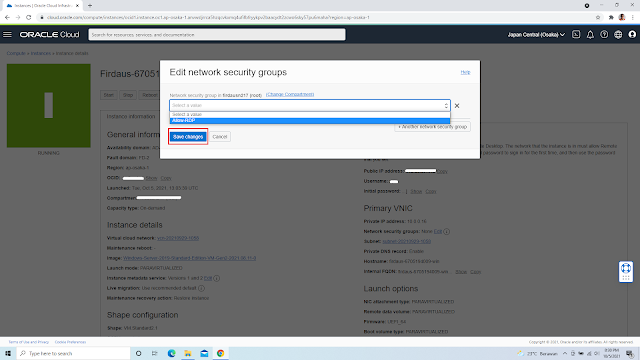Image resolution: width=640 pixels, height=360 pixels.
Task: Copy the Public IP address
Action: click(442, 171)
